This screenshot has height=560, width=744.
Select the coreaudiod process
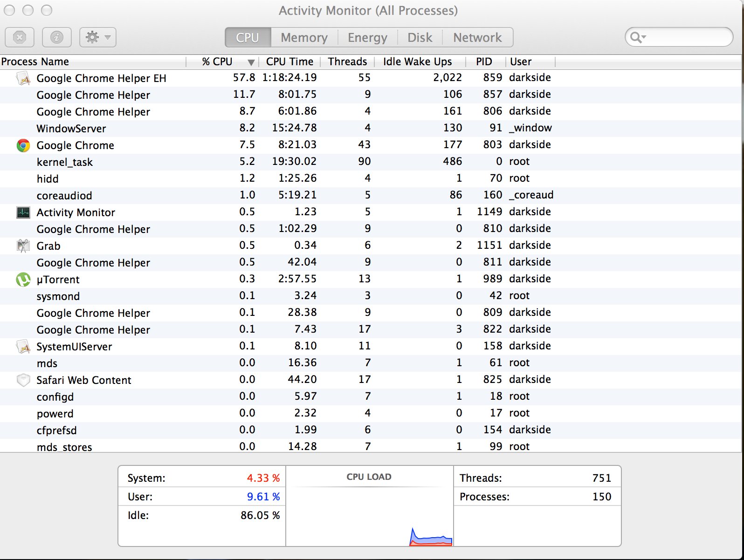[371, 196]
